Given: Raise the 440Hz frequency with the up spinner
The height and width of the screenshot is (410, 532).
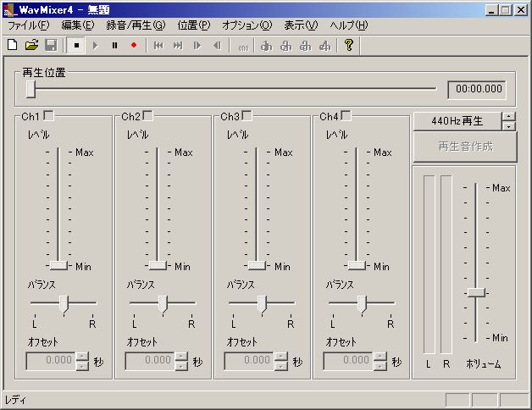Looking at the screenshot, I should (x=508, y=116).
